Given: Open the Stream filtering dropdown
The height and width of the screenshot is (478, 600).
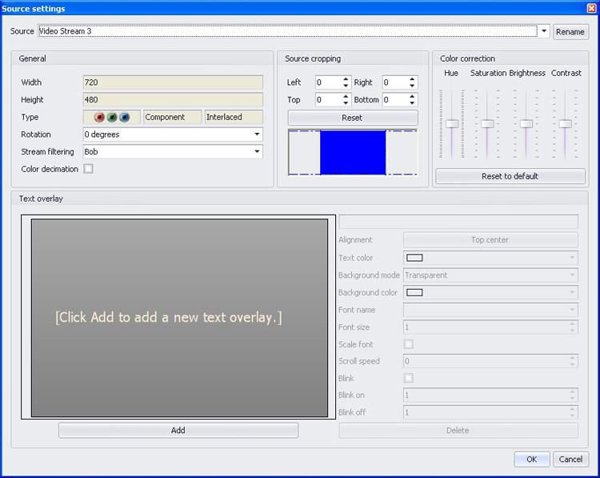Looking at the screenshot, I should [257, 151].
